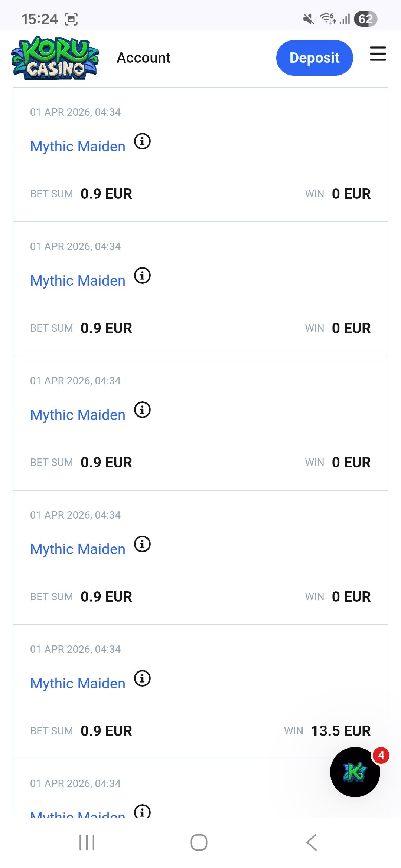Viewport: 401px width, 868px height.
Task: Tap the 13.5 EUR win amount
Action: pos(340,731)
